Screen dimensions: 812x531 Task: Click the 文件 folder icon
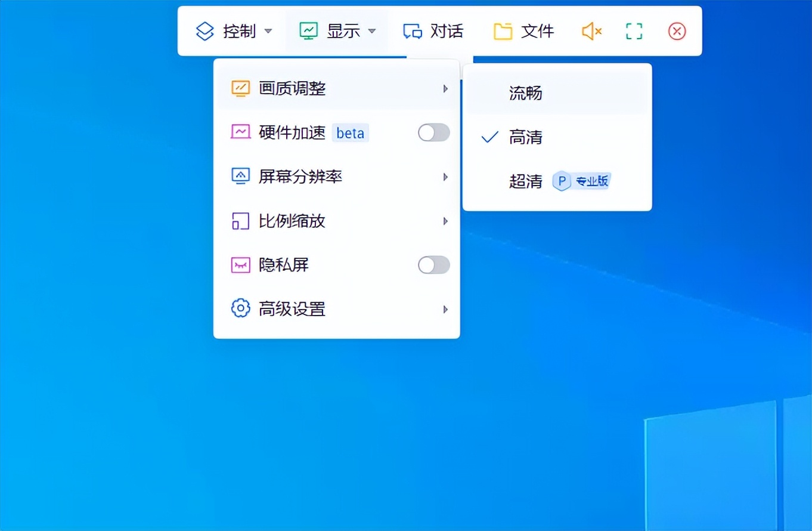[x=504, y=31]
